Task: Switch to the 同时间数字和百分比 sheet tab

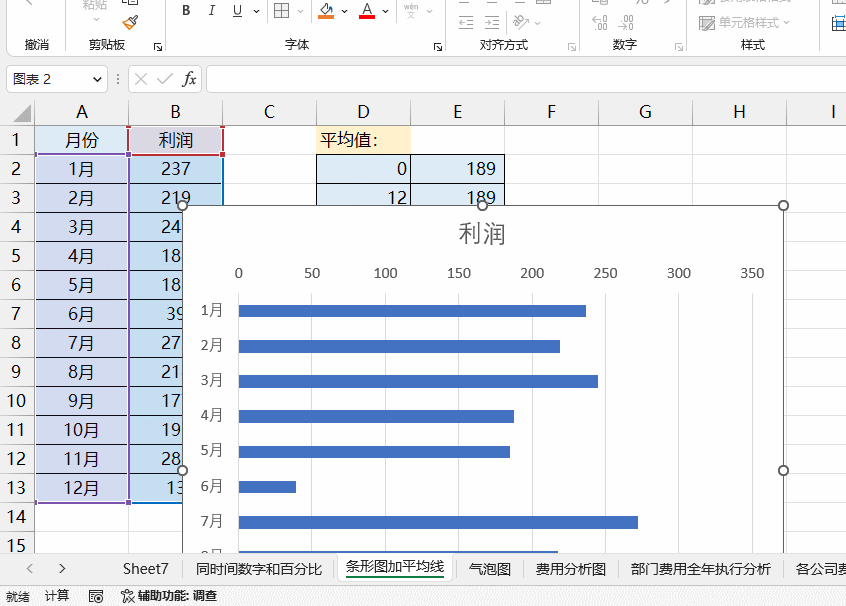Action: click(259, 569)
